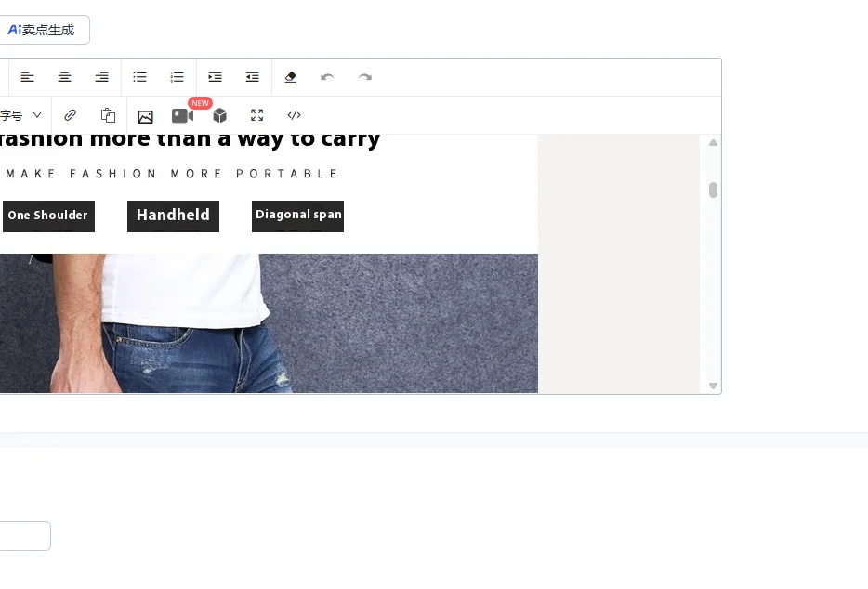868x589 pixels.
Task: Click the align left icon
Action: [x=28, y=77]
